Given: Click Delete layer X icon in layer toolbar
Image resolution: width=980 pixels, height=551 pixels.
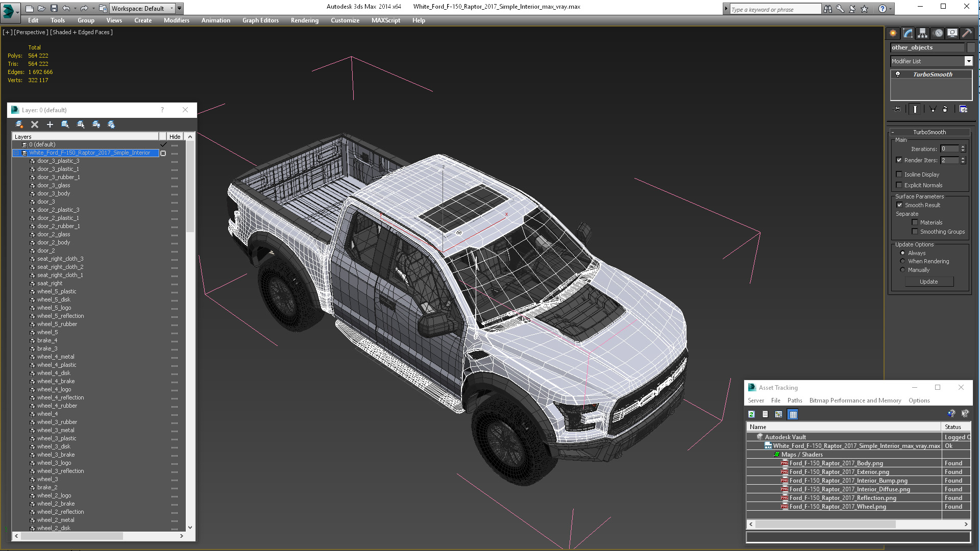Looking at the screenshot, I should tap(35, 124).
